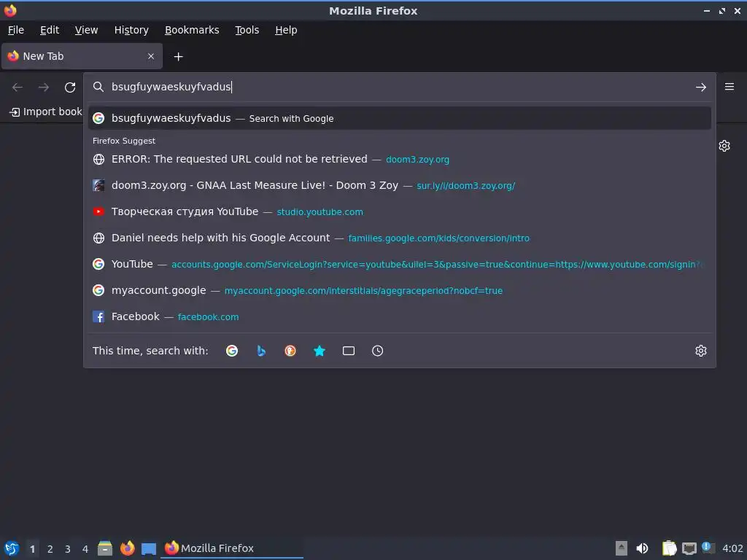Choose 'Search with Google' suggestion row
747x560 pixels.
(x=399, y=118)
